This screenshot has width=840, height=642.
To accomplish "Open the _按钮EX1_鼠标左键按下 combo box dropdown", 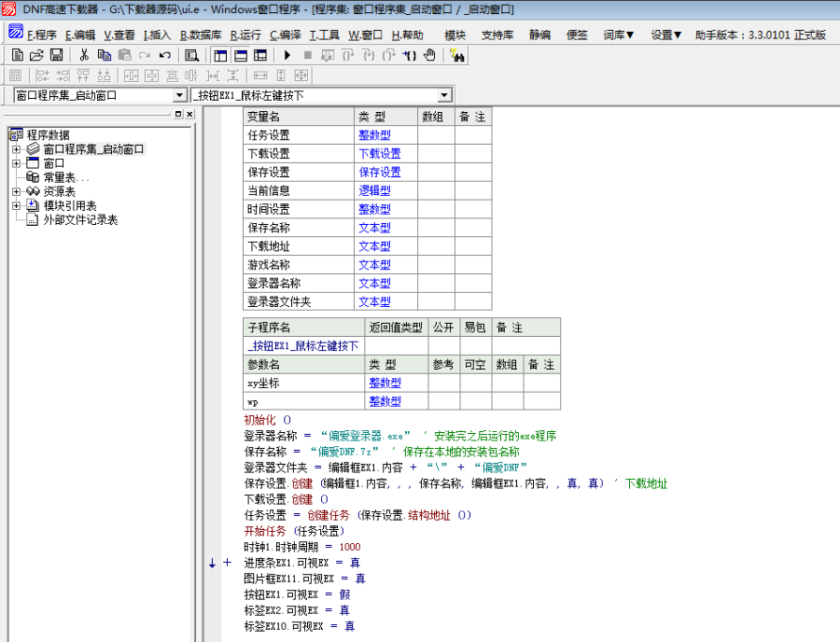I will point(443,96).
